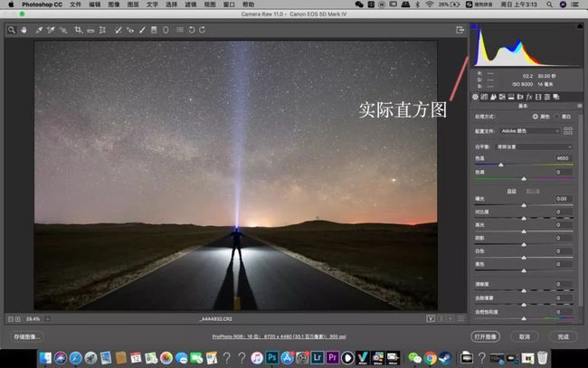The width and height of the screenshot is (588, 368).
Task: Open the 滤镜 menu in menu bar
Action: tap(189, 5)
